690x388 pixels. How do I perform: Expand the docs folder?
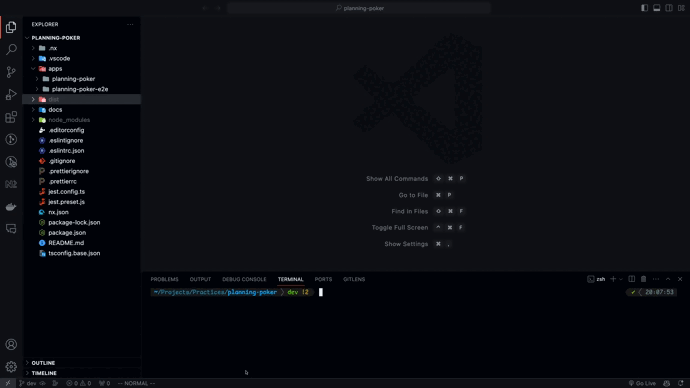point(82,110)
